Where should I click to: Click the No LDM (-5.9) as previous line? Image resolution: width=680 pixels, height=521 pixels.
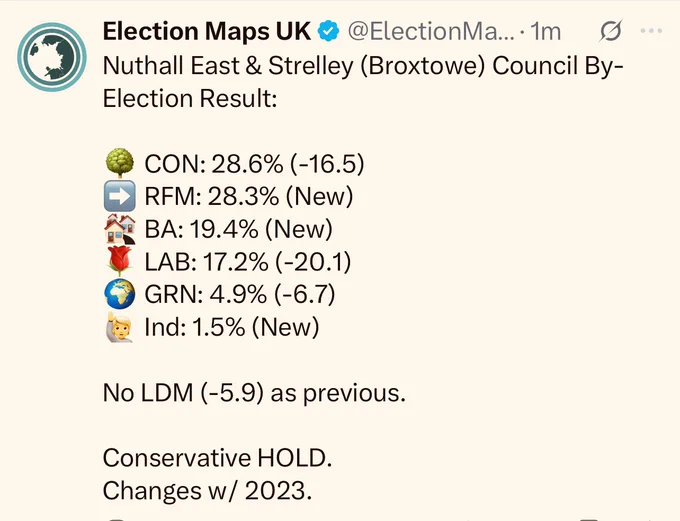point(254,393)
